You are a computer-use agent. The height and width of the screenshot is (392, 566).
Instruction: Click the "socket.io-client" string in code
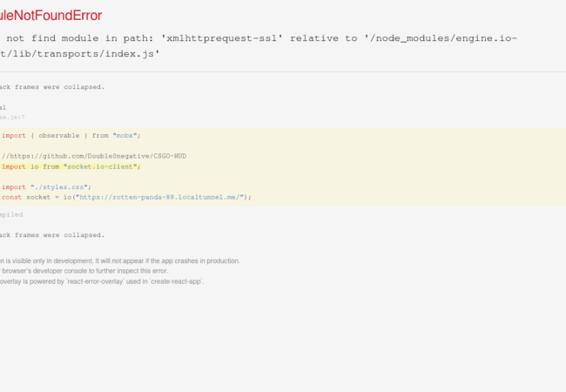[x=101, y=166]
